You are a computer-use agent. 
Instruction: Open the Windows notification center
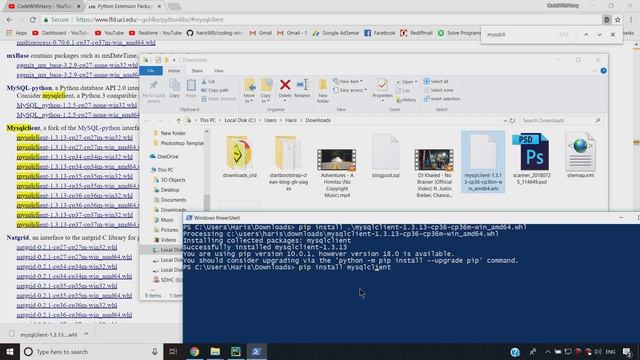click(x=627, y=351)
